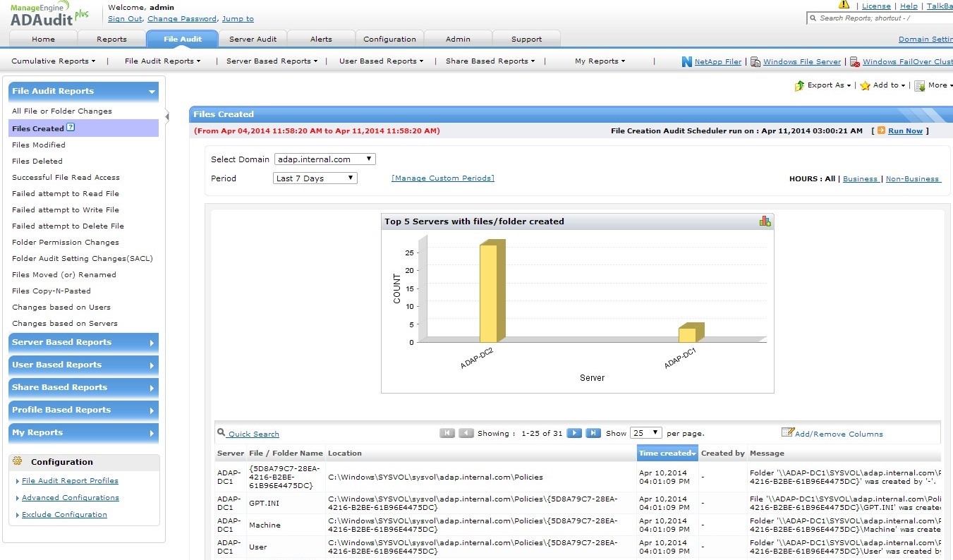
Task: Open the per page count dropdown
Action: tap(646, 433)
